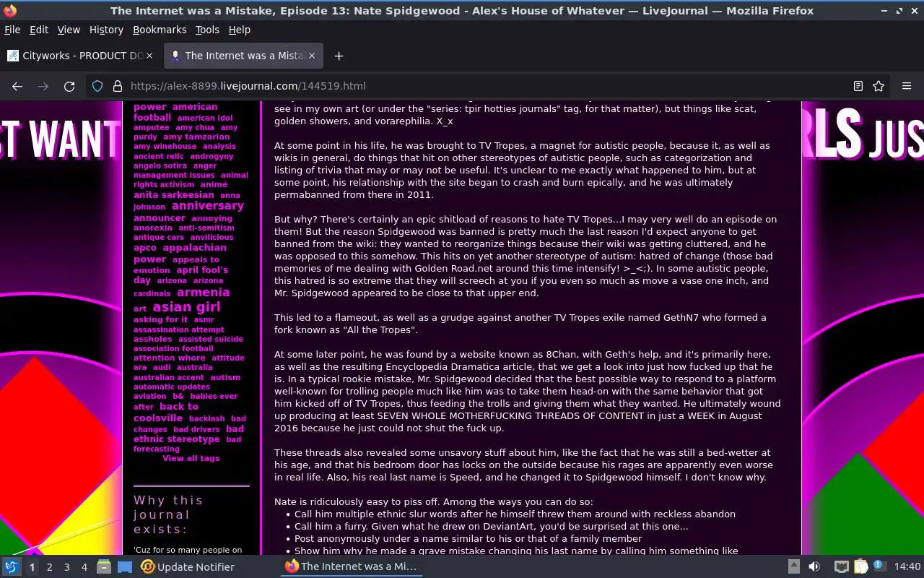Screen dimensions: 924x578
Task: Click the View all tags link
Action: tap(191, 458)
